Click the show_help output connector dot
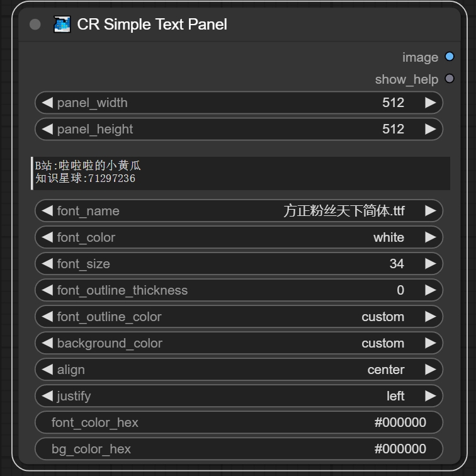Image resolution: width=476 pixels, height=476 pixels. point(449,79)
